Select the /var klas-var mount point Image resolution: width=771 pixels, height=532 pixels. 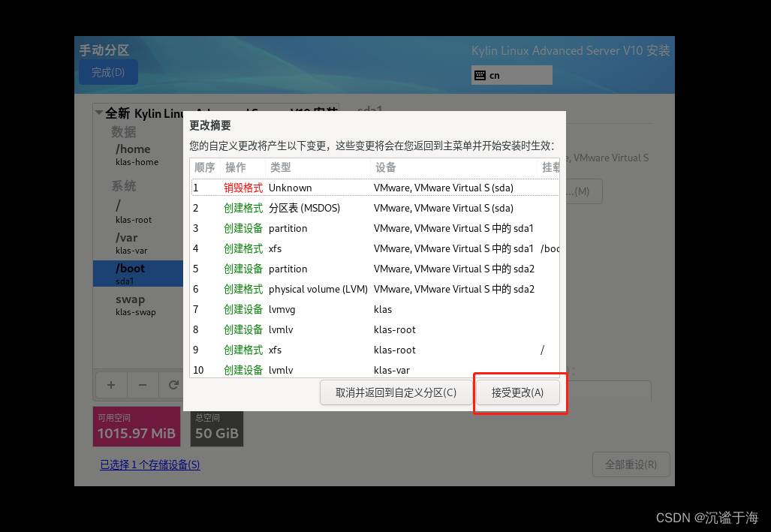point(137,243)
